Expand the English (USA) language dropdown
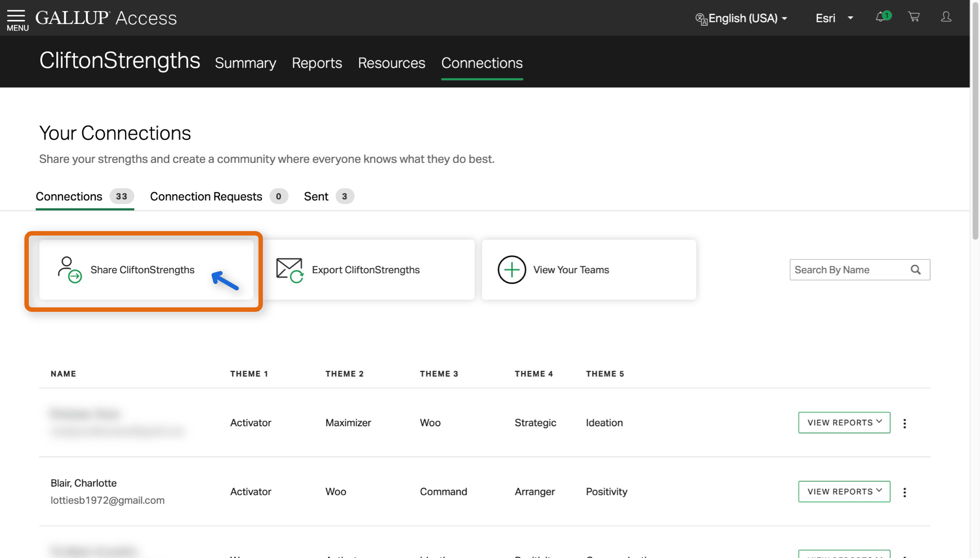 point(742,18)
